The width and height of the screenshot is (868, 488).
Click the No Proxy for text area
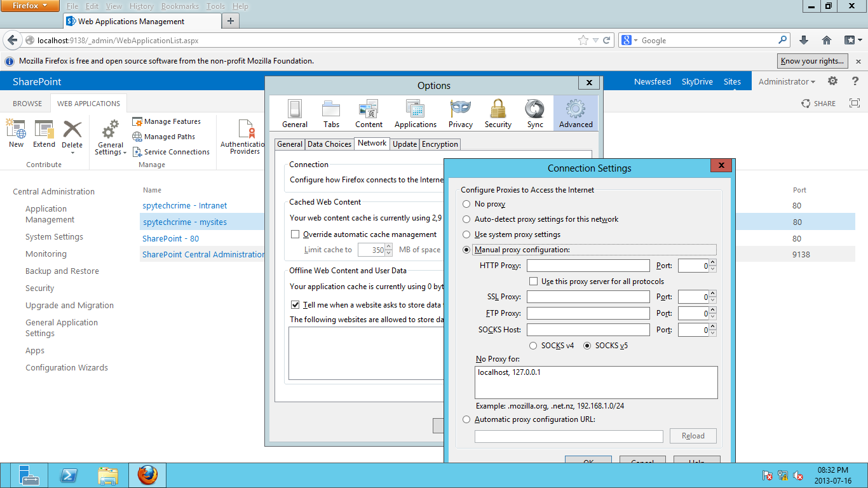pos(596,383)
